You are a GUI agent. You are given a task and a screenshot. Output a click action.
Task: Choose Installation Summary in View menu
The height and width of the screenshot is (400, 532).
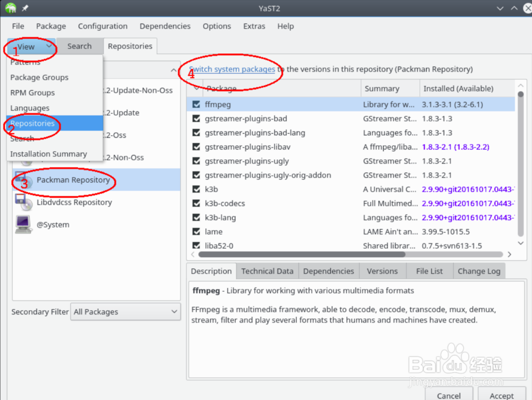55,154
